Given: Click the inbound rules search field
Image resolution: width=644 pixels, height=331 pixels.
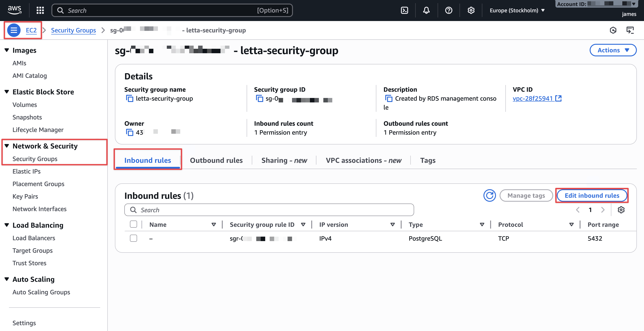Looking at the screenshot, I should point(269,210).
